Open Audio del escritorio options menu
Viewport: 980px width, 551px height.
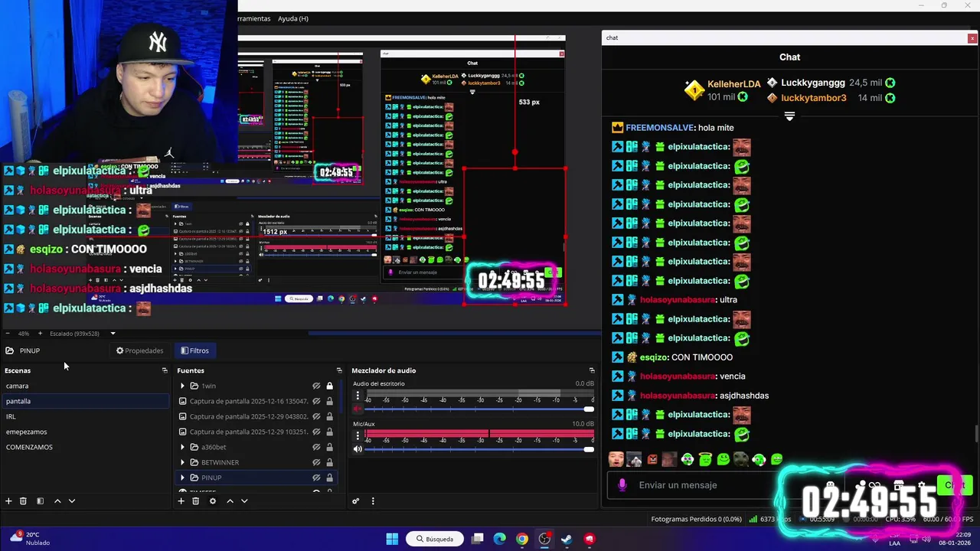358,396
